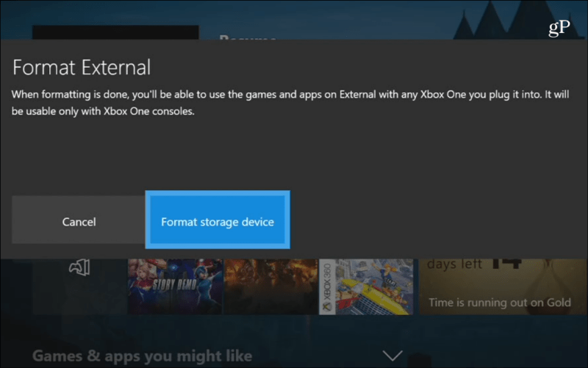
Task: Open the Story Demo game tile
Action: [175, 286]
